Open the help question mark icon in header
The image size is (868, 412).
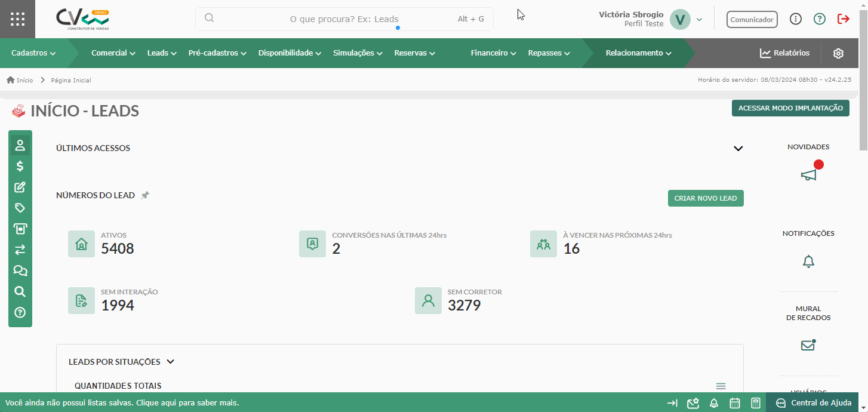click(x=820, y=19)
